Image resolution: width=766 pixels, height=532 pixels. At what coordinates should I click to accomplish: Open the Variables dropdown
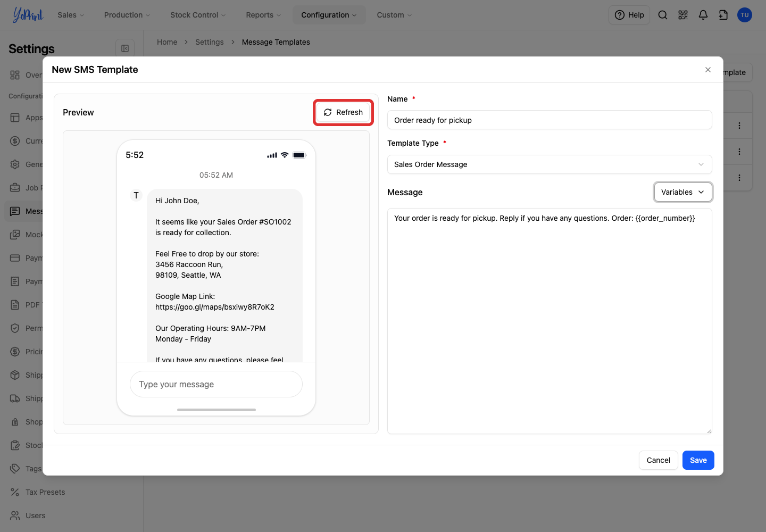(x=683, y=192)
